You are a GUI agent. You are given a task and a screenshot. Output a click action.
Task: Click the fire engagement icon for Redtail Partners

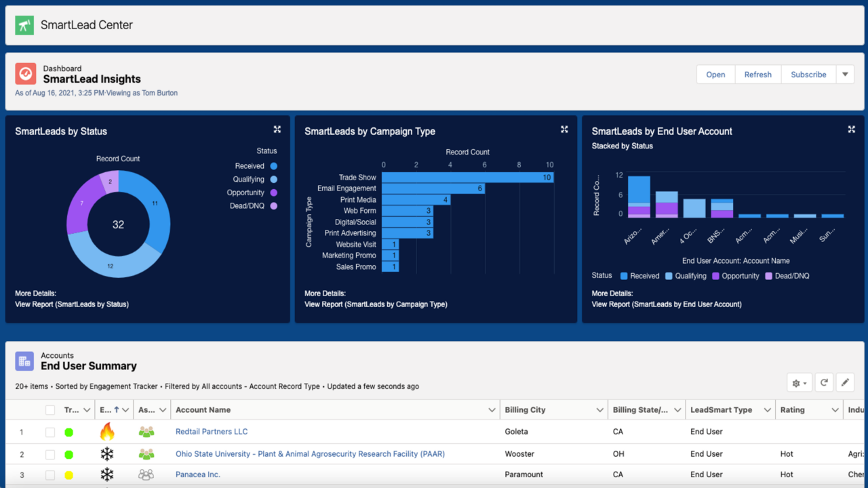pos(107,432)
